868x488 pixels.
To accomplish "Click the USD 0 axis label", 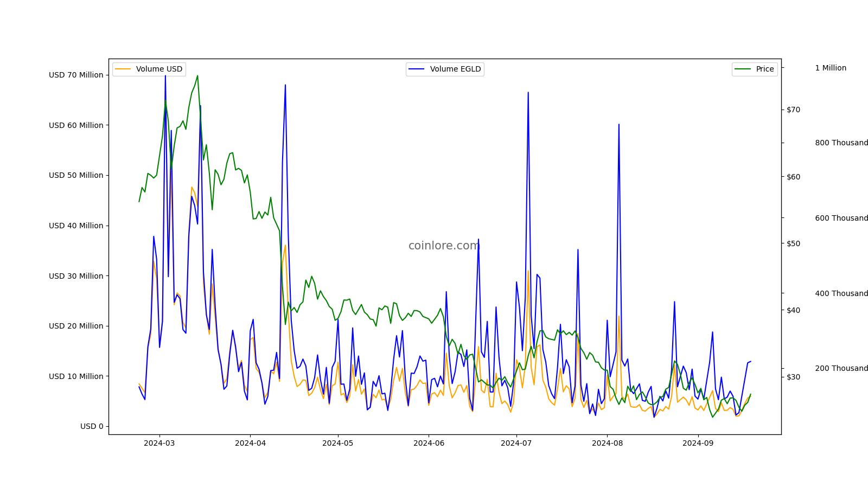I will click(x=92, y=426).
